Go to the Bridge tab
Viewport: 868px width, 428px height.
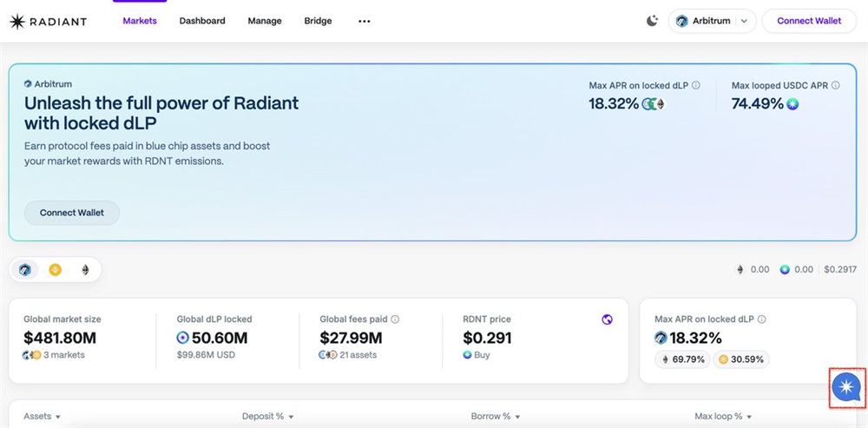pyautogui.click(x=318, y=21)
